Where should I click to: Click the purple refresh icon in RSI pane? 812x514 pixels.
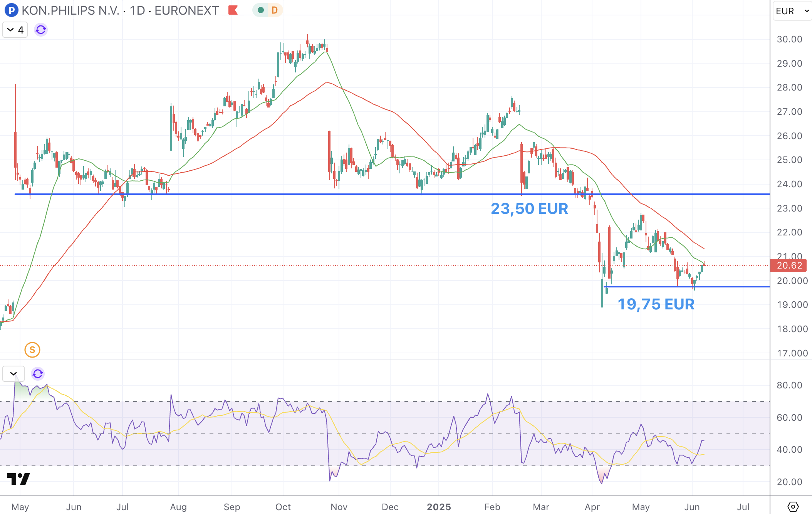coord(38,373)
